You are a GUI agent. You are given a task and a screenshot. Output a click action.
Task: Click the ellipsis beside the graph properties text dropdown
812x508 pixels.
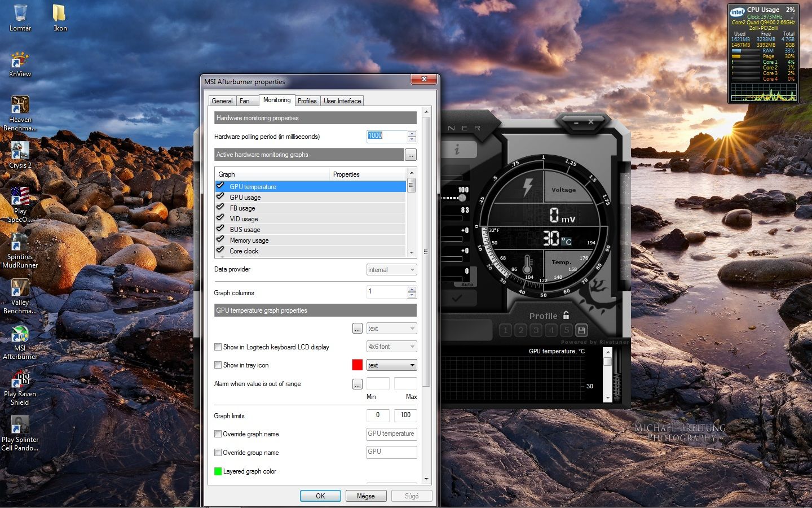[x=358, y=329]
